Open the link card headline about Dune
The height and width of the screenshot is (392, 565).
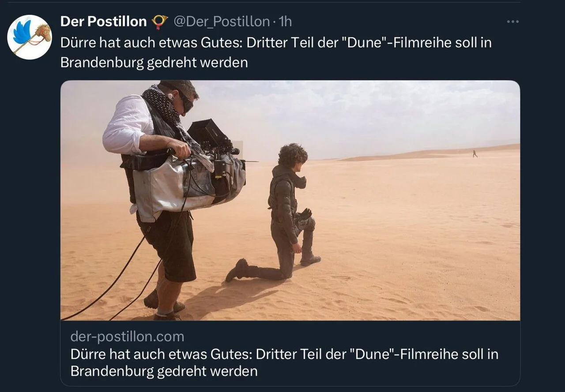[284, 362]
